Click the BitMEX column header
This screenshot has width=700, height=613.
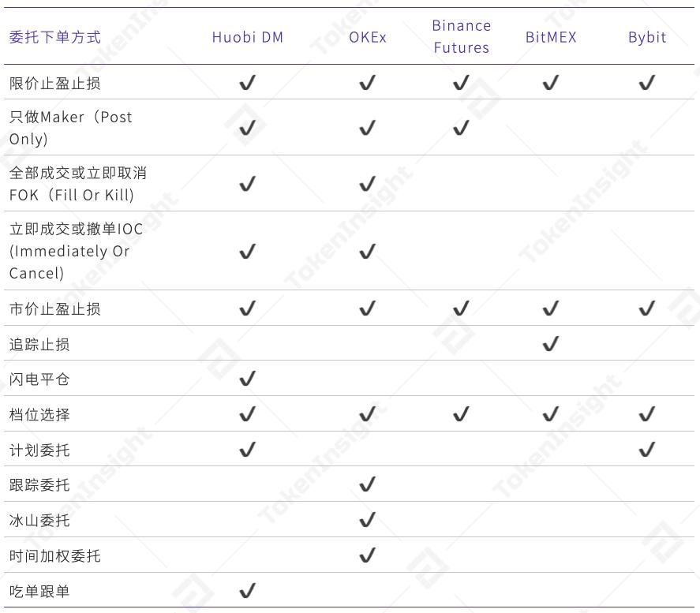551,37
